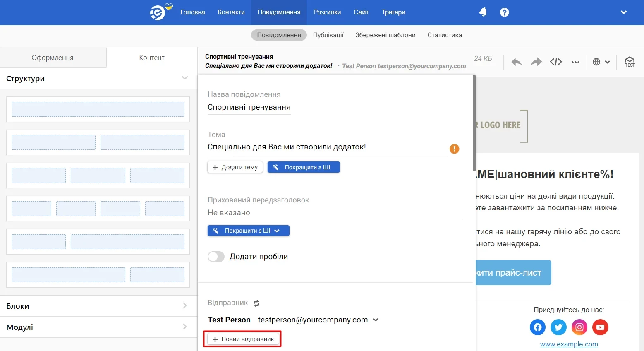Image resolution: width=644 pixels, height=351 pixels.
Task: Open the language globe dropdown
Action: click(601, 62)
